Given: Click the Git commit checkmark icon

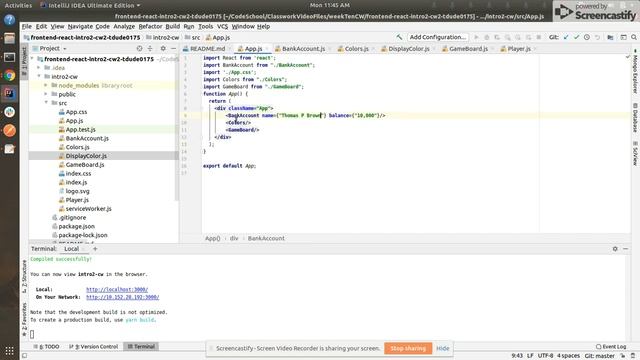Looking at the screenshot, I should (x=576, y=37).
